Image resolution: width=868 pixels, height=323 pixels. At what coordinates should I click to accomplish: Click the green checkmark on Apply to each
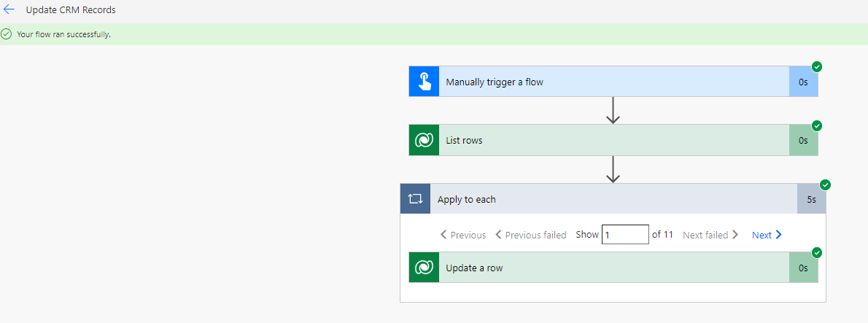pos(825,184)
